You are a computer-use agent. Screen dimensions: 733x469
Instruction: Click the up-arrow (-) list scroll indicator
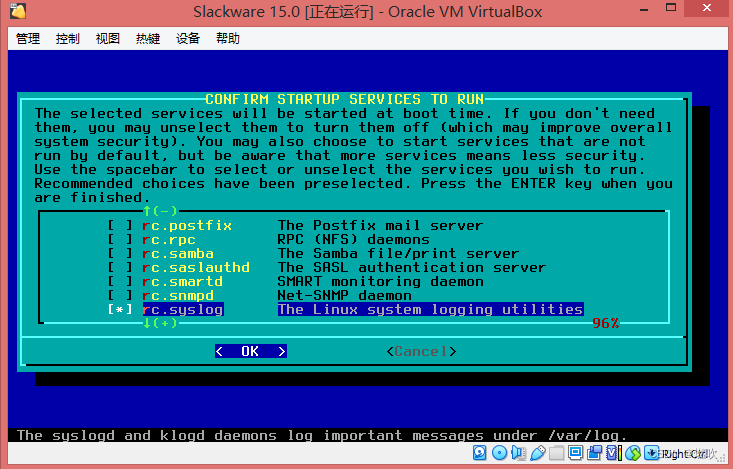[x=160, y=211]
